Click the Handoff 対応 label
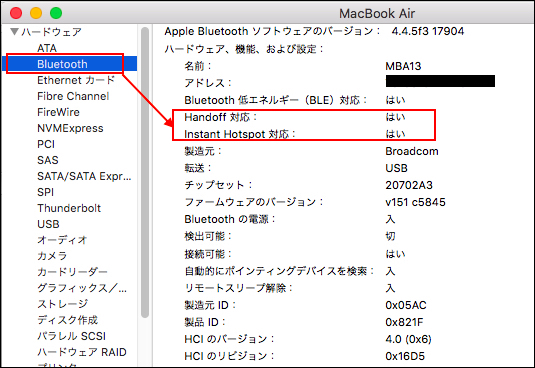The height and width of the screenshot is (368, 535). (x=220, y=117)
